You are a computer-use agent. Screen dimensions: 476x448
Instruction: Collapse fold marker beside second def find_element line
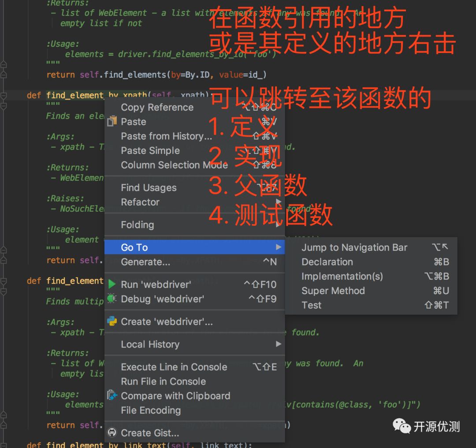[x=4, y=281]
